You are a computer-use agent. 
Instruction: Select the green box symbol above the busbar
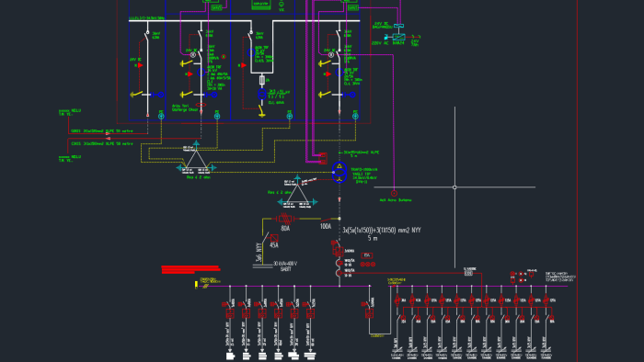tap(260, 5)
